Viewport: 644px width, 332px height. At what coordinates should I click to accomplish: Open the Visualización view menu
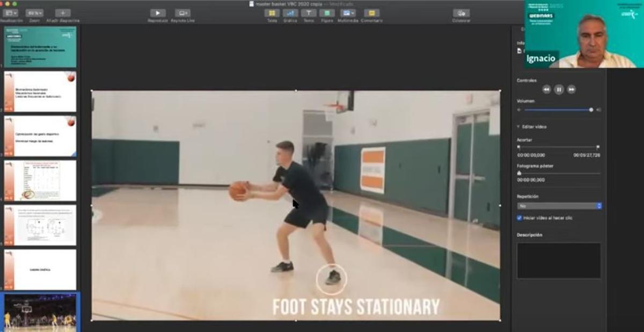[x=11, y=13]
